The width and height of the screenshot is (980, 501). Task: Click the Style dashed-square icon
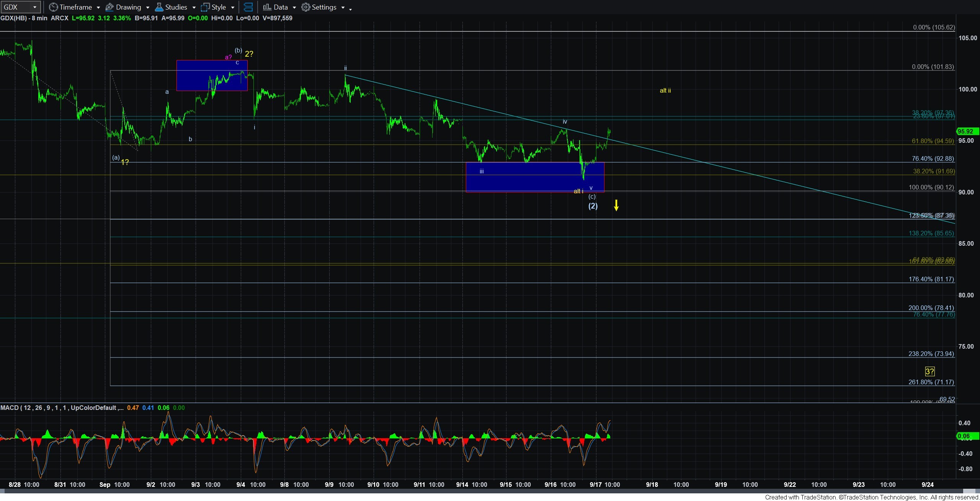pos(205,7)
